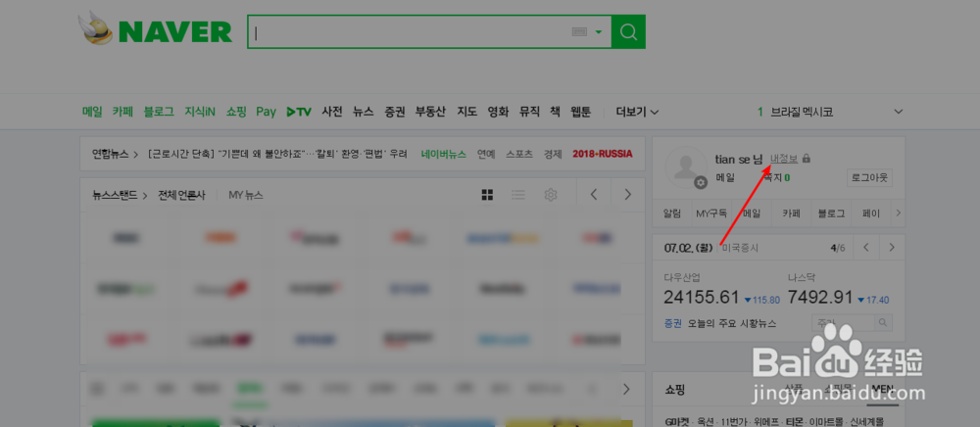980x427 pixels.
Task: Select the MY구독 tab
Action: click(x=711, y=213)
